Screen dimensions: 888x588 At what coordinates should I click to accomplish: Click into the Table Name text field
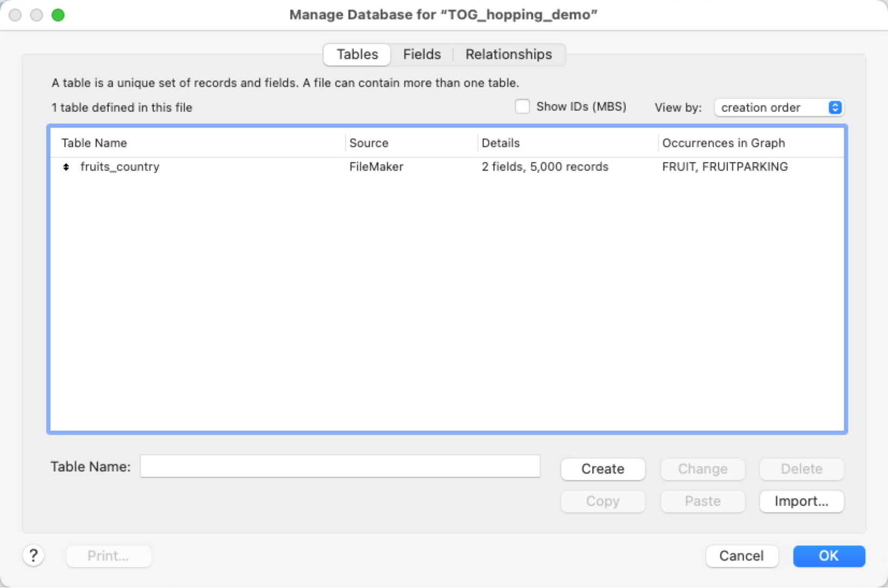pos(340,466)
